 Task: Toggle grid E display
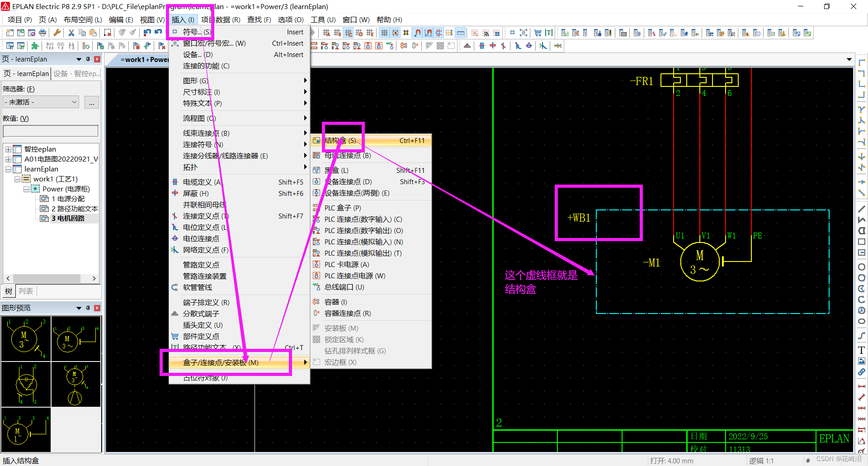pos(370,33)
